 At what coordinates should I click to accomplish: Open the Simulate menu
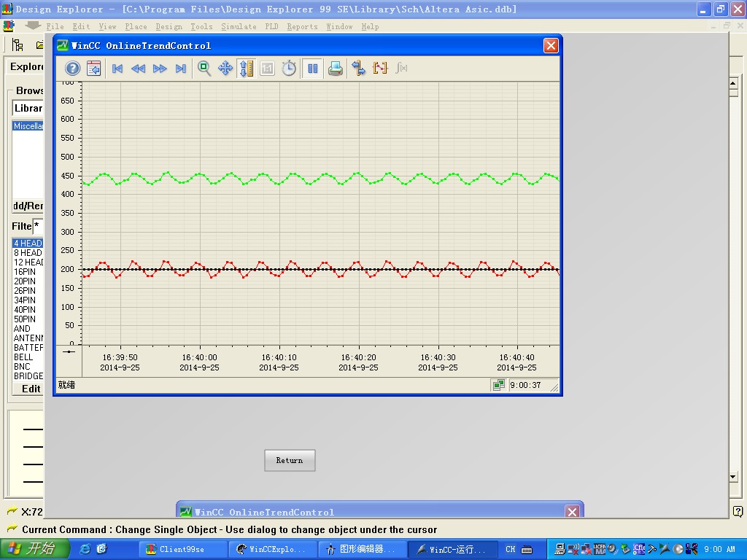(x=239, y=27)
